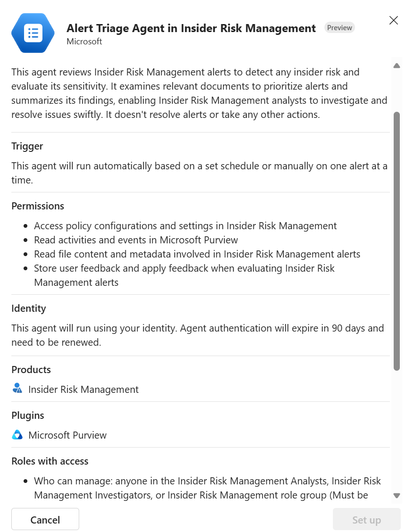Click the Microsoft Purview plugin icon
Image resolution: width=405 pixels, height=532 pixels.
click(x=17, y=435)
